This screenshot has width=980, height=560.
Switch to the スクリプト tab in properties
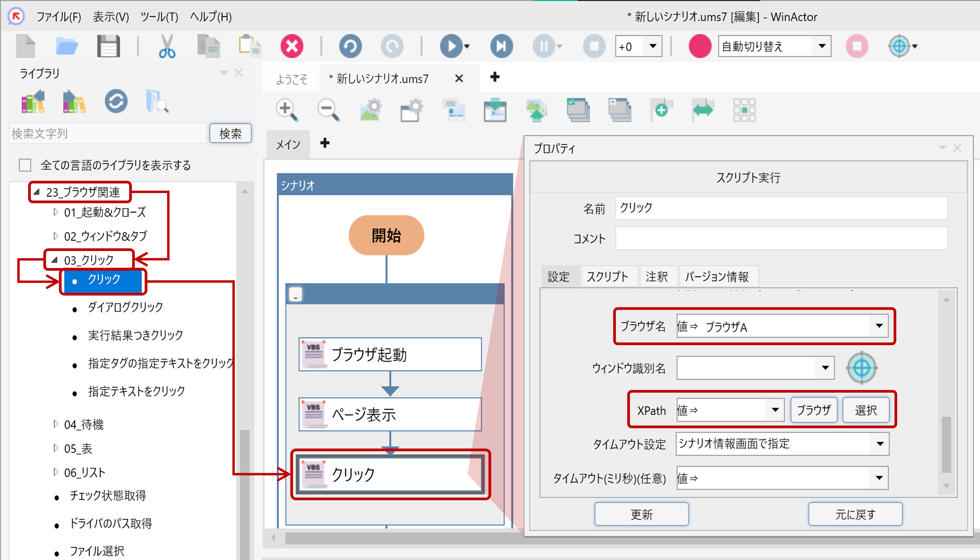pos(609,276)
